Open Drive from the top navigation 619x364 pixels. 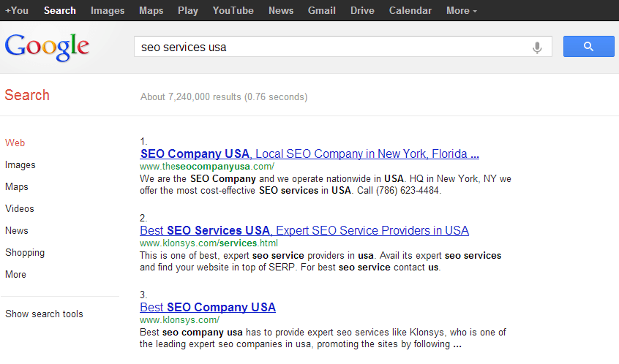point(362,11)
